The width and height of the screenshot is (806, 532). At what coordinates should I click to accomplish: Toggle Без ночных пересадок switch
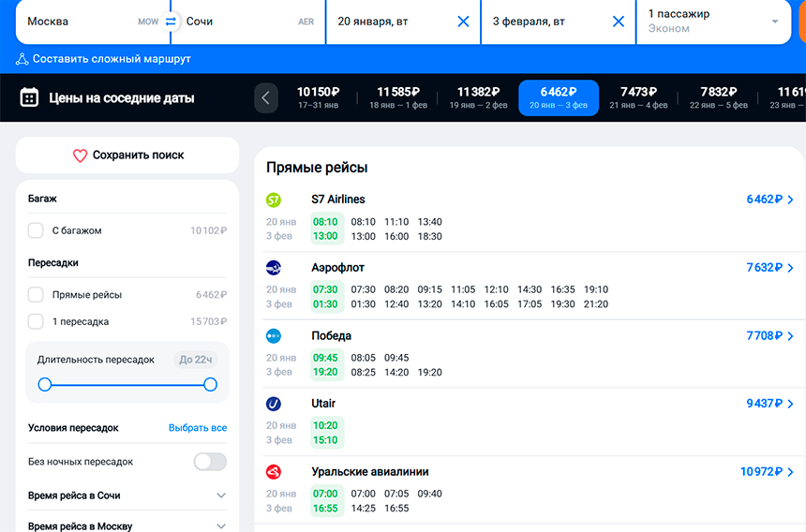click(210, 462)
